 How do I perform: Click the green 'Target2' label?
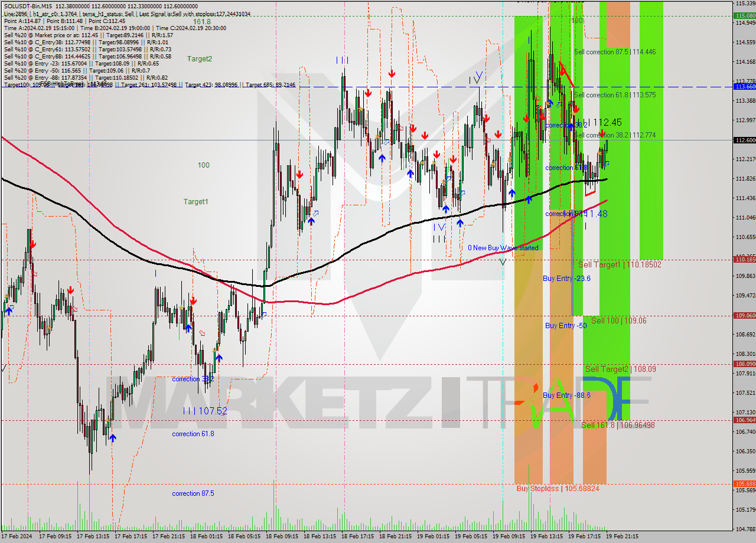(200, 59)
